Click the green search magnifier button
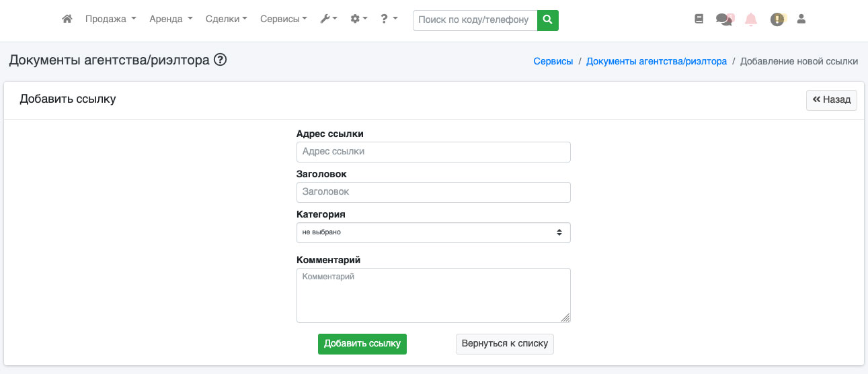Screen dimensions: 868x374 548,20
